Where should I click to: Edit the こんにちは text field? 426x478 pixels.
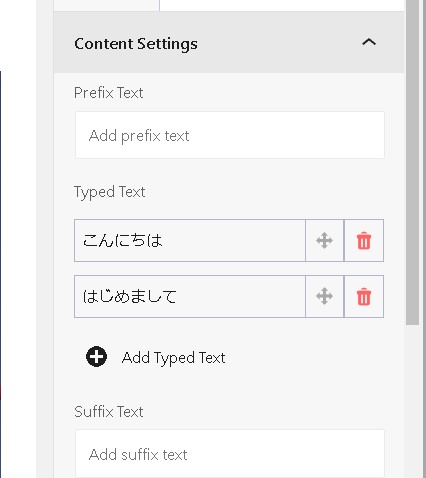point(190,240)
